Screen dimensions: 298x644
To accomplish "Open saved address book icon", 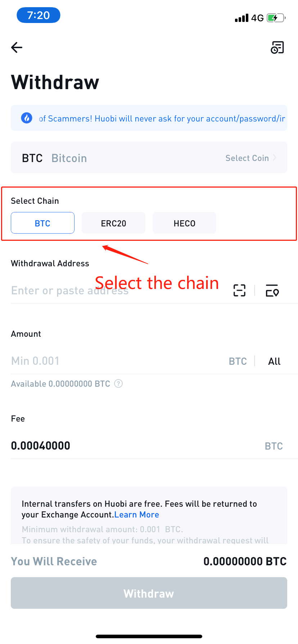I will [x=272, y=290].
